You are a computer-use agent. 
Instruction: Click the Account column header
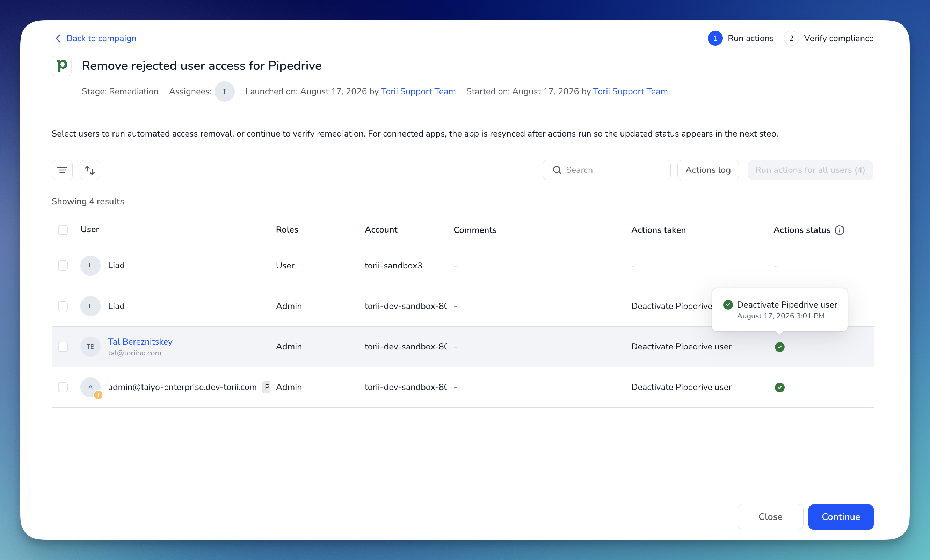click(381, 230)
